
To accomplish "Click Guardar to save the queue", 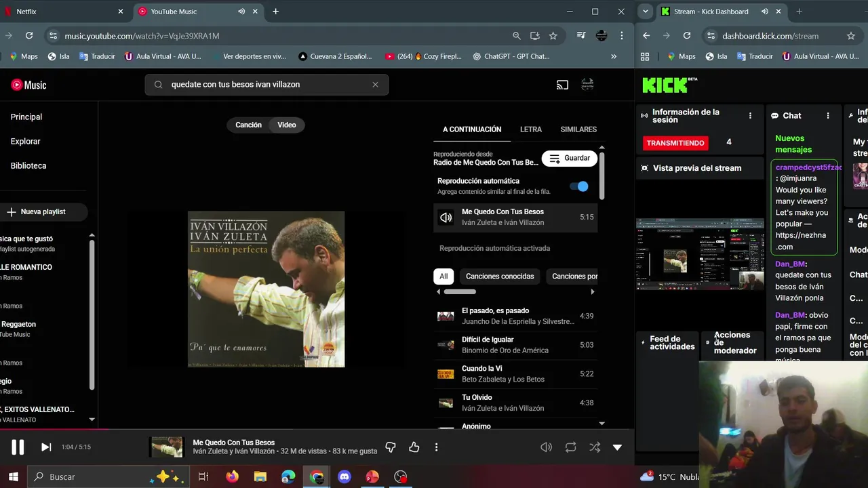I will click(x=570, y=158).
